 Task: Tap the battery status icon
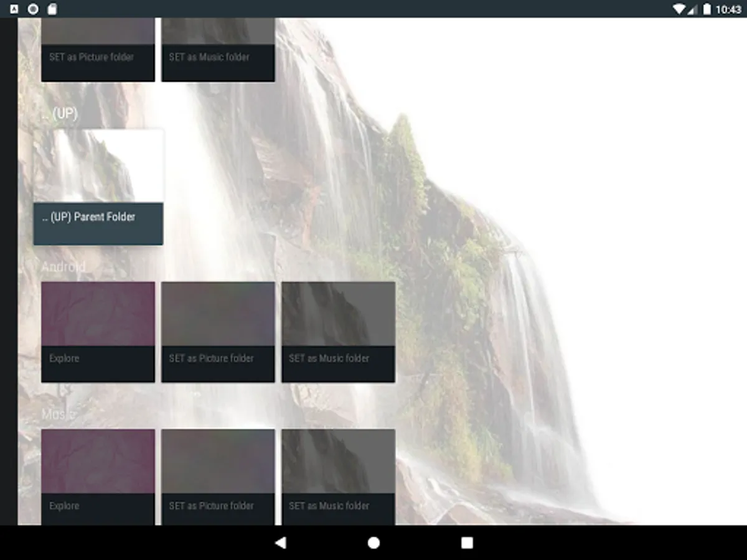(x=707, y=9)
